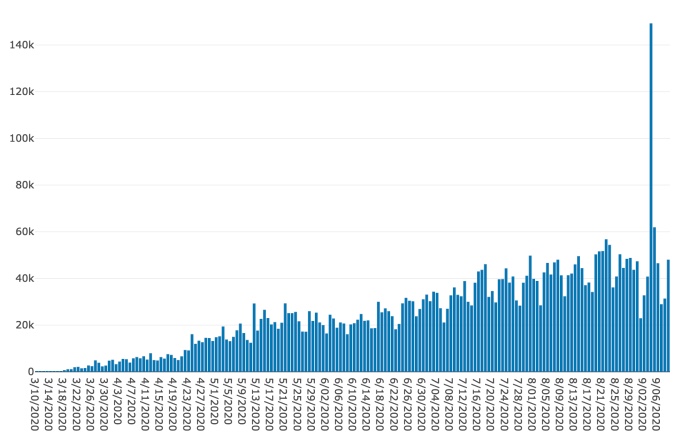
Task: Click the 8/21/2020 date label
Action: pyautogui.click(x=600, y=404)
